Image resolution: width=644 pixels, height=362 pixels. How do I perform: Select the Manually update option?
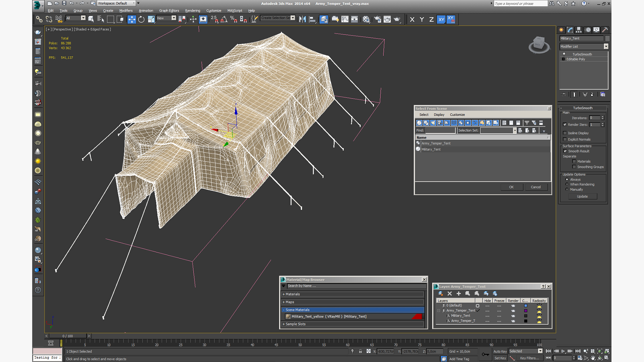click(x=567, y=189)
